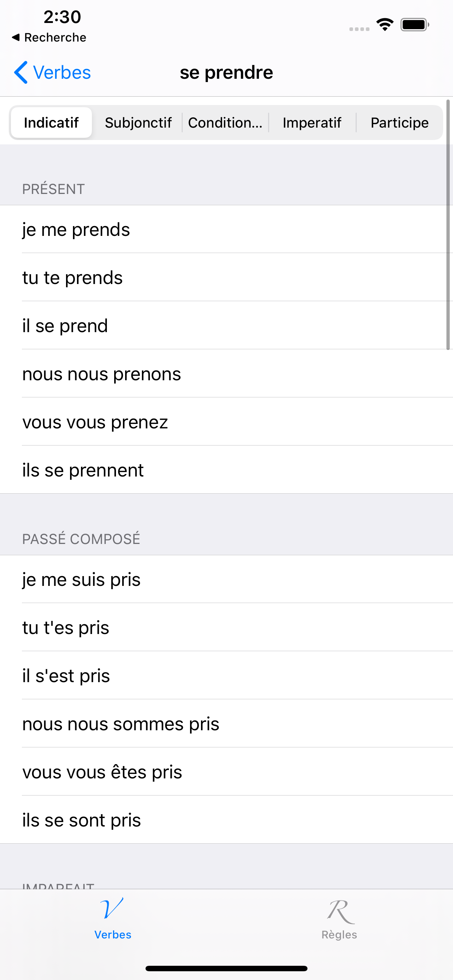
Task: Go back to Verbes list
Action: tap(62, 72)
